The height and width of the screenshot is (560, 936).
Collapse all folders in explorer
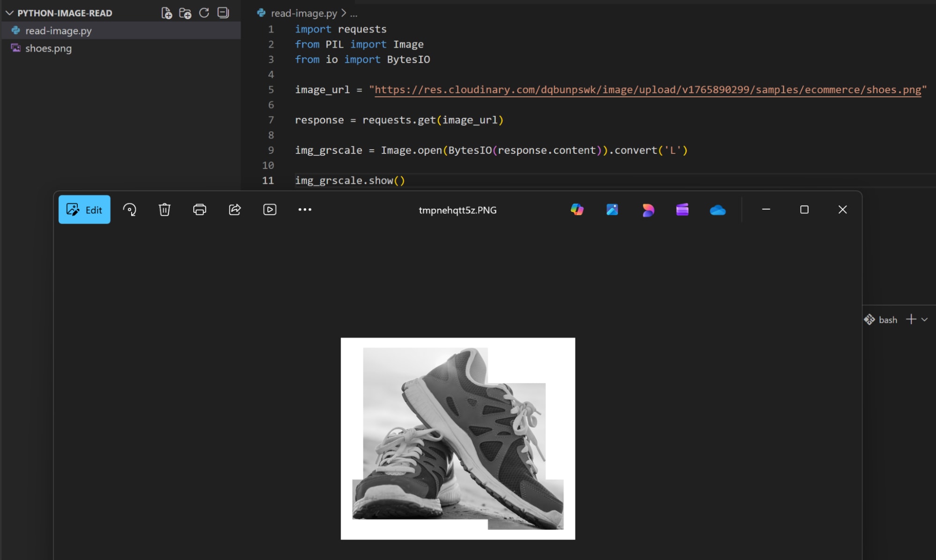tap(223, 13)
